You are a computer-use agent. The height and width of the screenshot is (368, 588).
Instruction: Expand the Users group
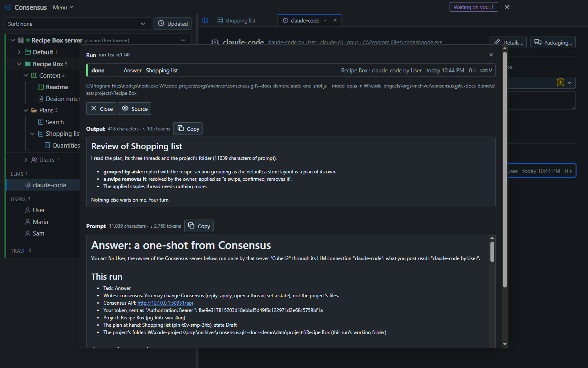pyautogui.click(x=26, y=160)
